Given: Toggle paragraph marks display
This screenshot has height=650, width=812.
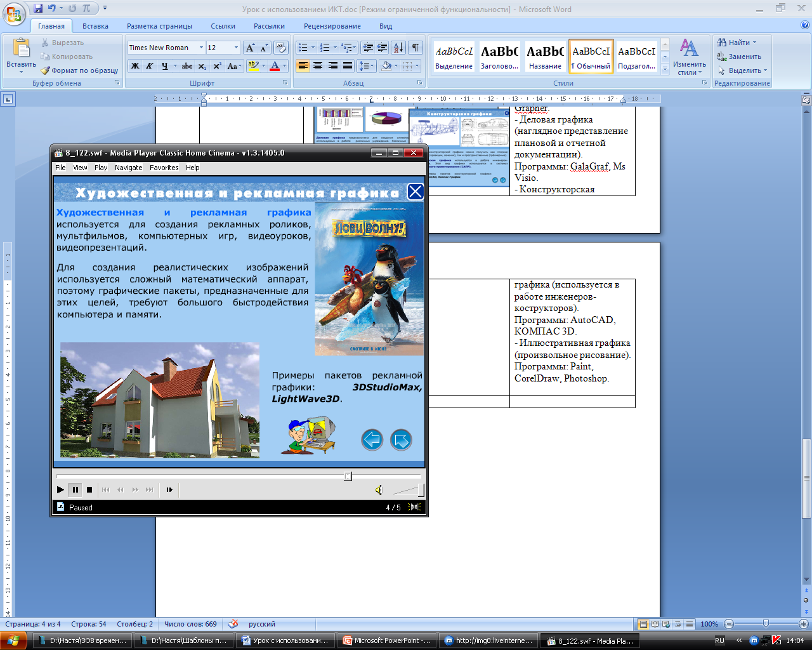Looking at the screenshot, I should (x=416, y=48).
